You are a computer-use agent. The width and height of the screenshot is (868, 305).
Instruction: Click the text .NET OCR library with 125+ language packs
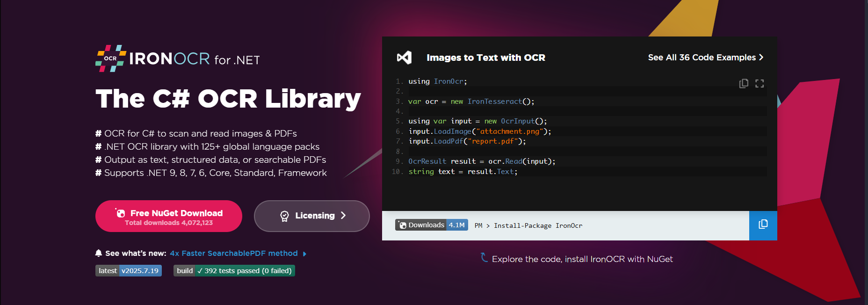point(211,146)
